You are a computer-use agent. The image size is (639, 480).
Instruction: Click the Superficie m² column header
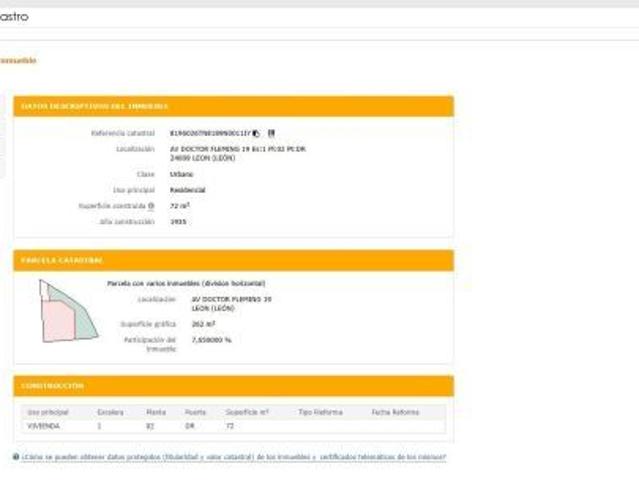pos(247,412)
